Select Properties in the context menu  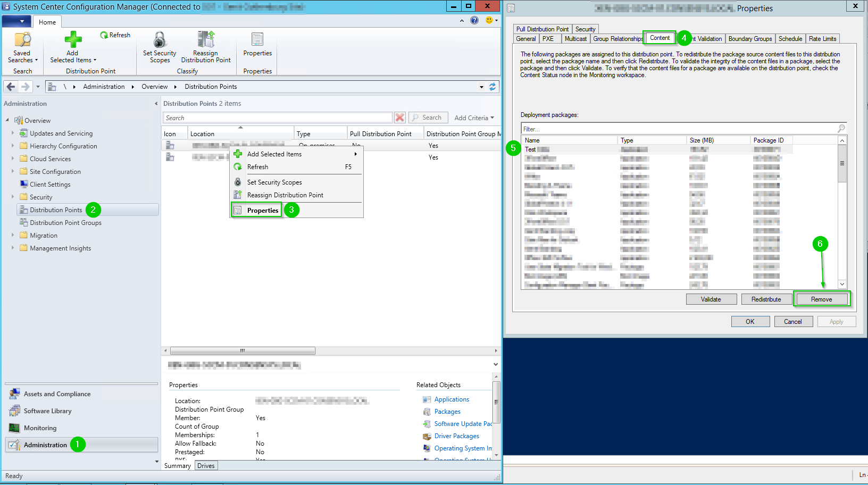[263, 210]
